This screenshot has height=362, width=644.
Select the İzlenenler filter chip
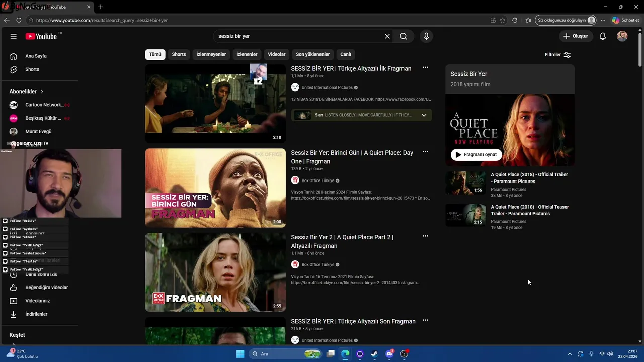[x=247, y=54]
